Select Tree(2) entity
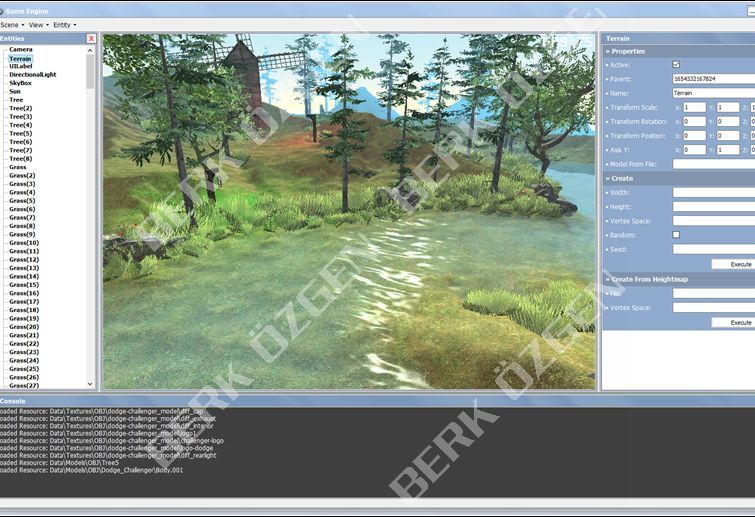 (21, 108)
